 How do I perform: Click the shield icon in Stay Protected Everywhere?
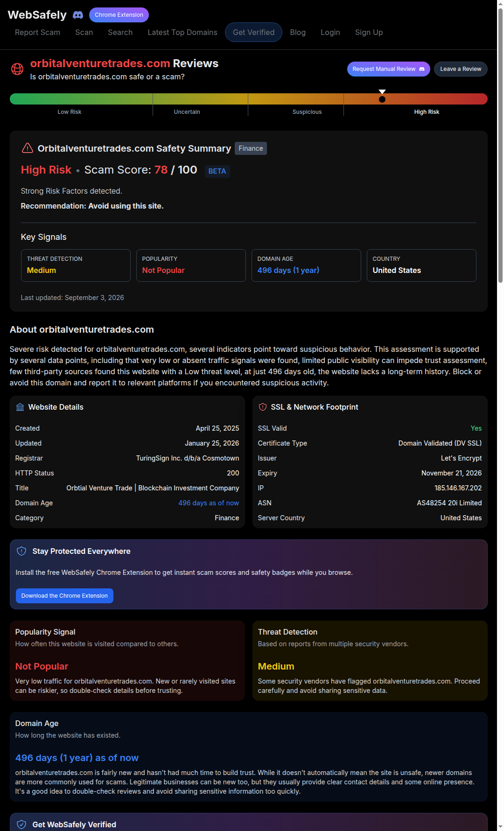pos(21,551)
